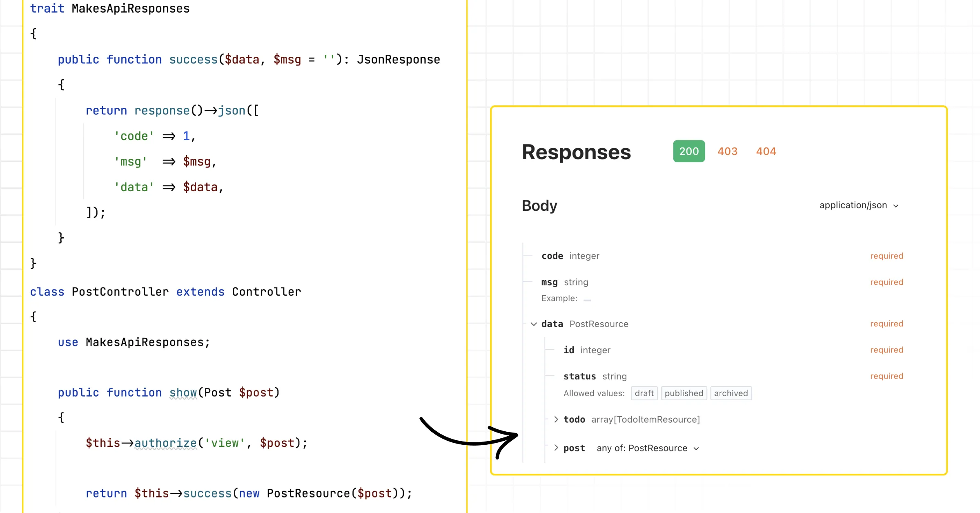Click the 'id' field name
Screen dimensions: 980x513
[569, 350]
